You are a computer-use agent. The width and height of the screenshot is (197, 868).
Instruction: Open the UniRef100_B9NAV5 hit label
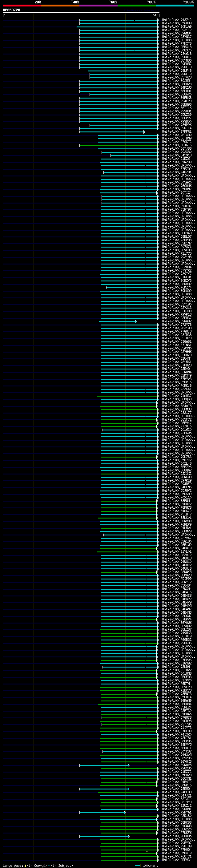(x=177, y=765)
